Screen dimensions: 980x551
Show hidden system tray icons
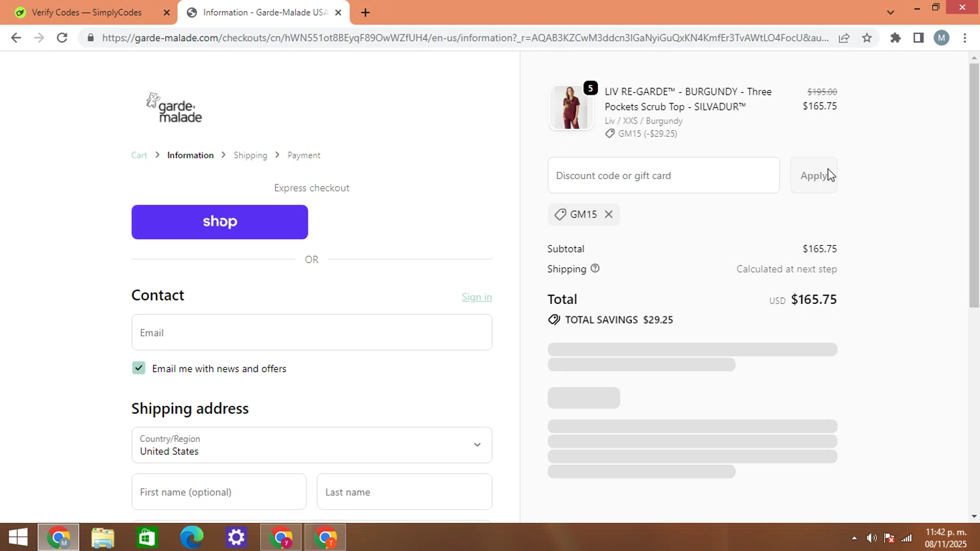[x=854, y=538]
